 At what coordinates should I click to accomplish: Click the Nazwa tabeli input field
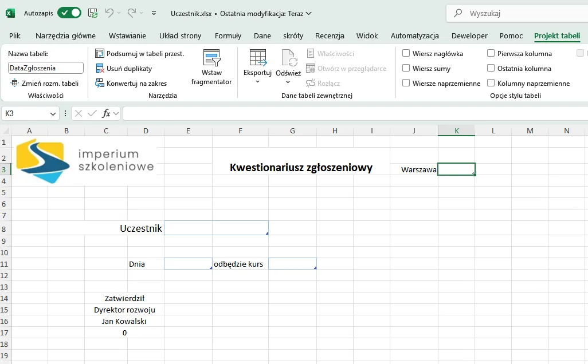(x=46, y=68)
